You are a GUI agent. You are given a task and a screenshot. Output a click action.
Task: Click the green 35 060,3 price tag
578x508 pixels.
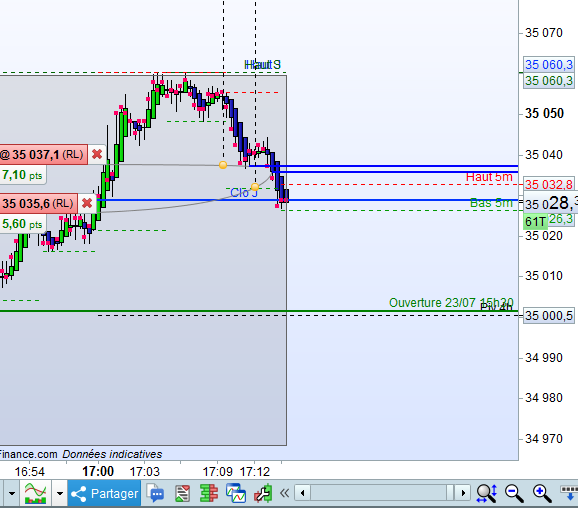[x=549, y=80]
